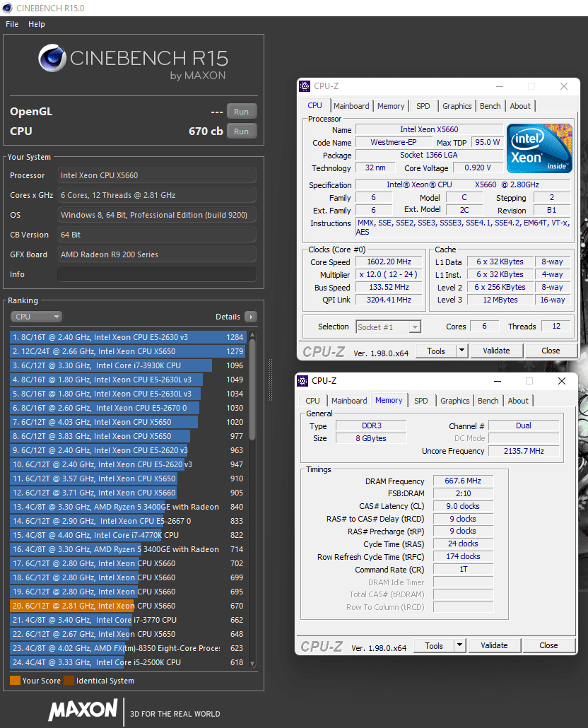
Task: Select ranking row 15 Core i7-4770K
Action: (128, 535)
